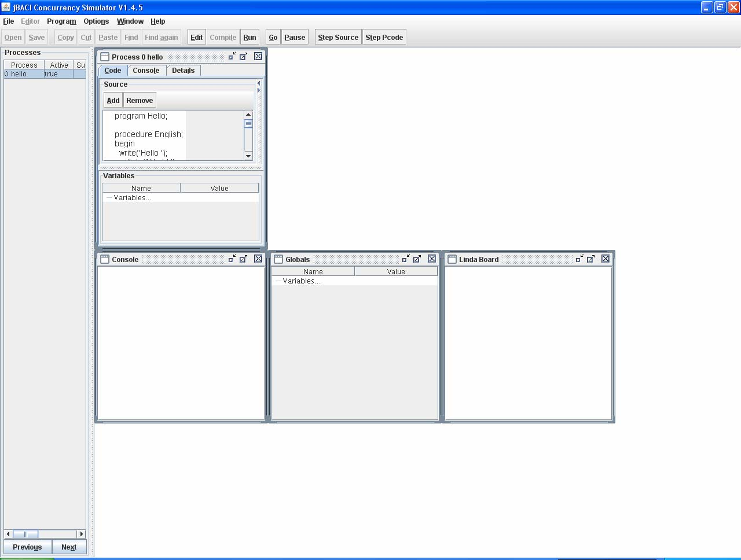Click the Remove button in Source panel
This screenshot has width=741, height=560.
(x=140, y=100)
